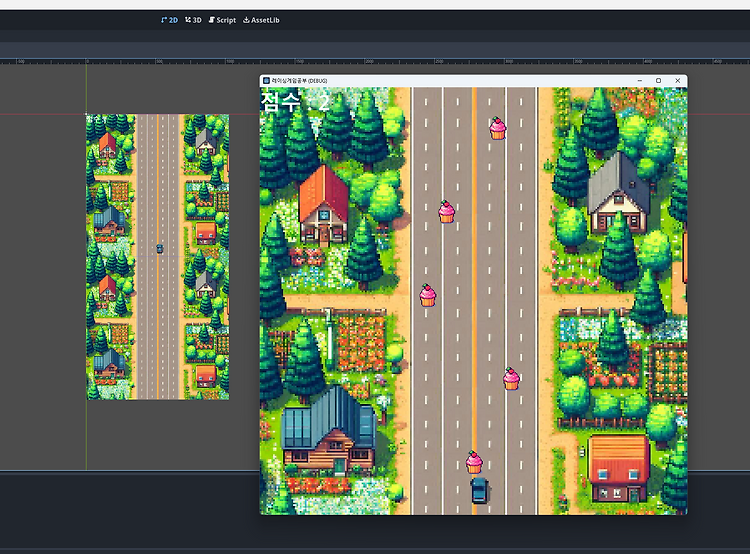Minimize the DEBUG game window
Viewport: 750px width, 554px height.
pyautogui.click(x=640, y=81)
